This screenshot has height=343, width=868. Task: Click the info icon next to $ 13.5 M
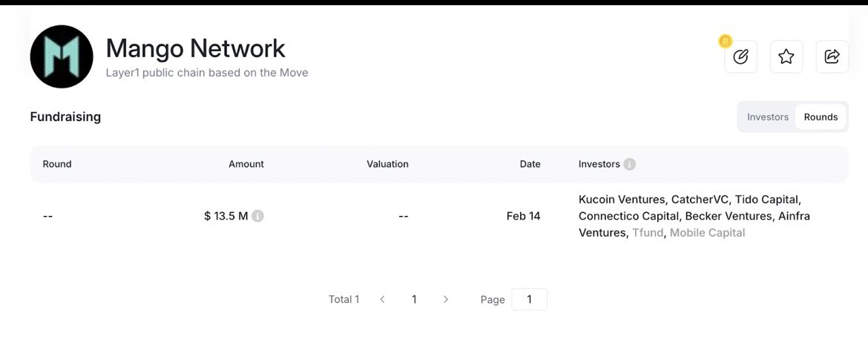coord(257,216)
